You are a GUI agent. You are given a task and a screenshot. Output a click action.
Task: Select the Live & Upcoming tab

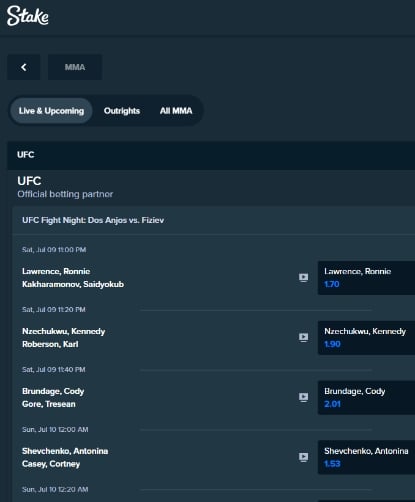pyautogui.click(x=51, y=111)
